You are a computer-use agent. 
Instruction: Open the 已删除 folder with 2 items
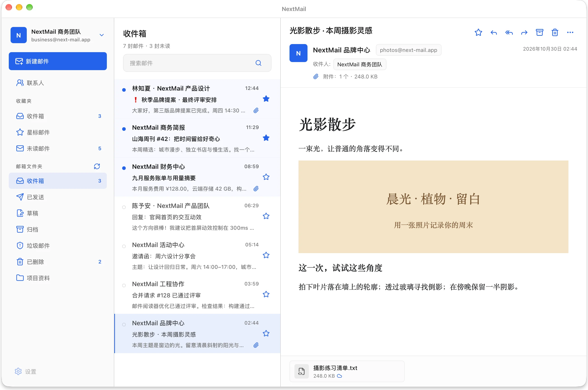coord(58,262)
